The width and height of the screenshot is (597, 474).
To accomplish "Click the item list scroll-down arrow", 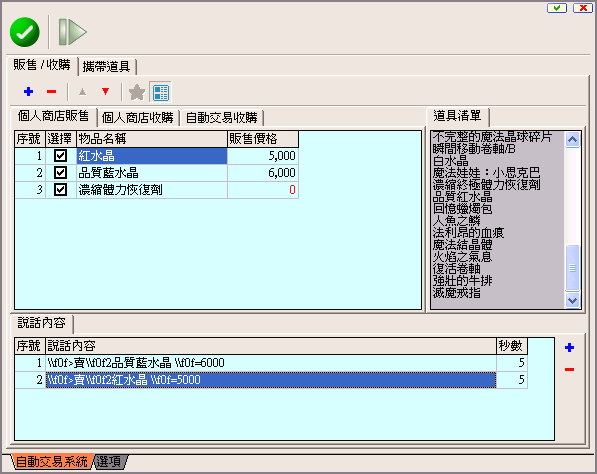I will tap(572, 300).
